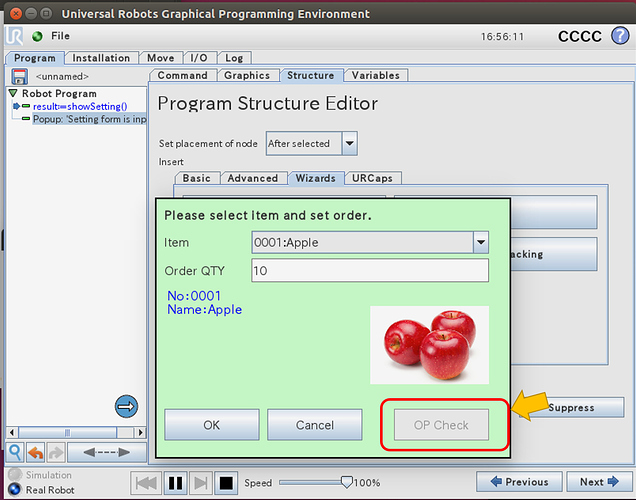636x500 pixels.
Task: Close the window with the red button
Action: coord(15,14)
